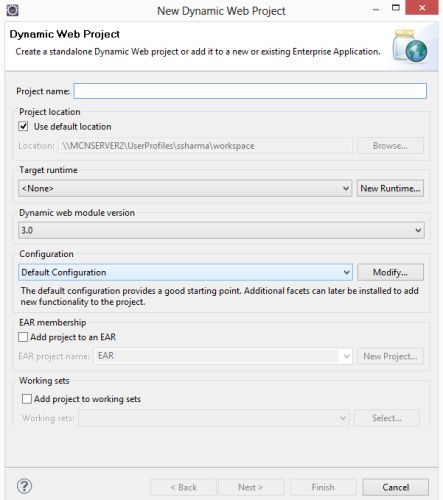Click the New Runtime... button
Viewport: 443px width, 500px height.
390,188
